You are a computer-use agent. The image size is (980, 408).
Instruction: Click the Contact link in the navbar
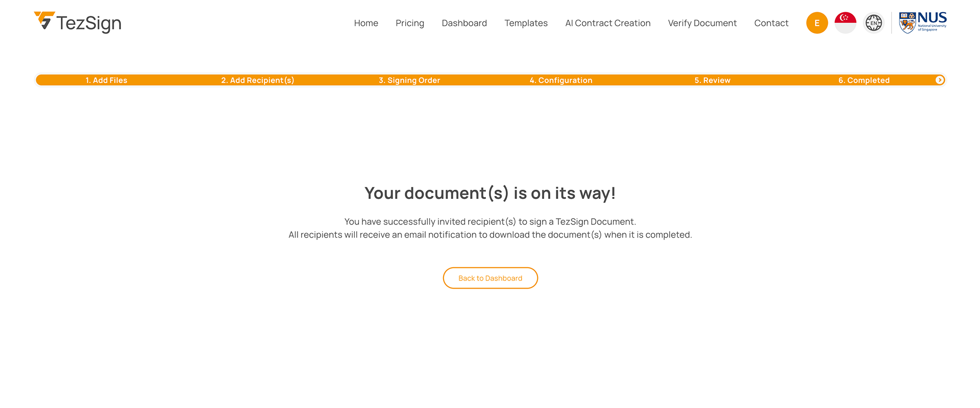771,23
